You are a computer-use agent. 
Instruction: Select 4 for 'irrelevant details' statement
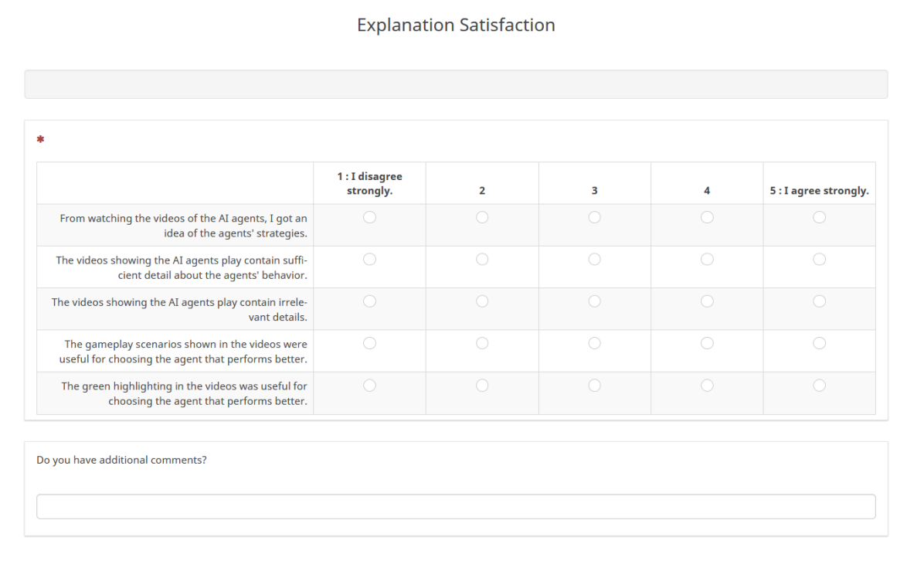point(707,301)
